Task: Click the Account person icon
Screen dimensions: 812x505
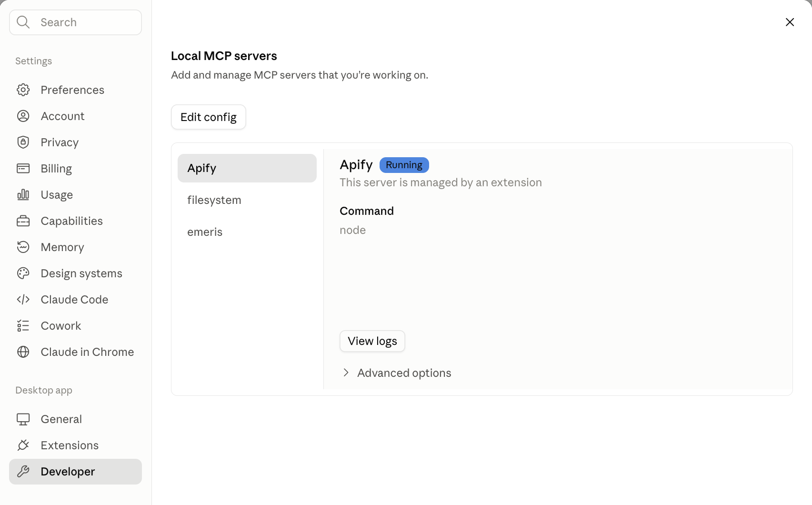Action: point(23,116)
